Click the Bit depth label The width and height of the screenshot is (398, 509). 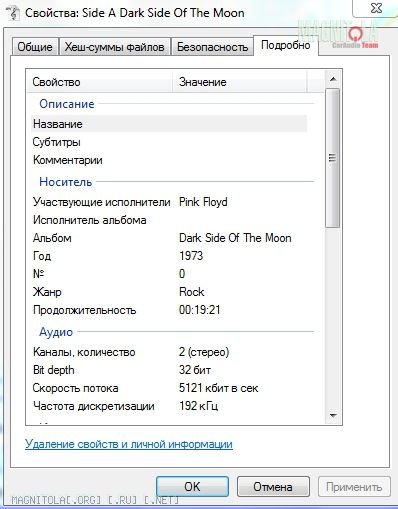[54, 370]
